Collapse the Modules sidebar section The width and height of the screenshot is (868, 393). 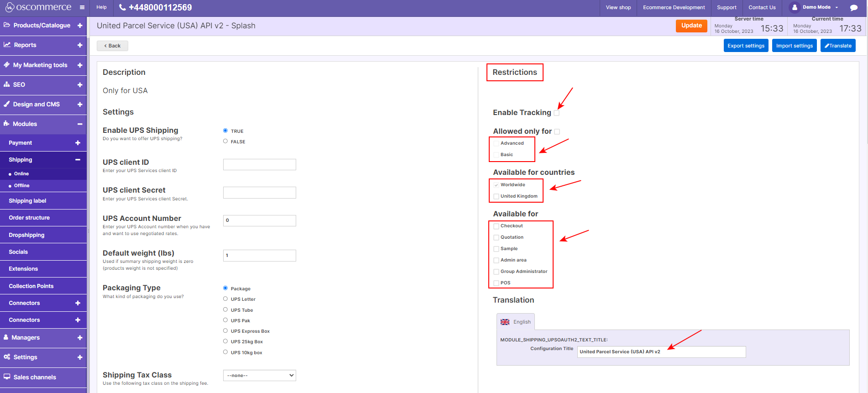coord(80,124)
